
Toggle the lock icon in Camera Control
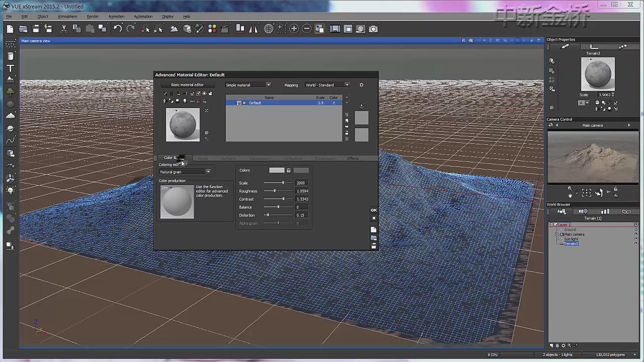point(615,189)
